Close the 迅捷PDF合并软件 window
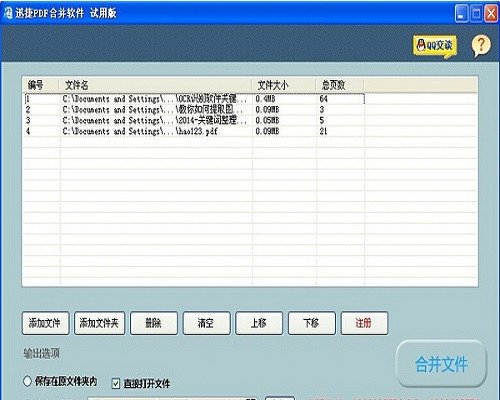The width and height of the screenshot is (500, 400). pyautogui.click(x=491, y=13)
